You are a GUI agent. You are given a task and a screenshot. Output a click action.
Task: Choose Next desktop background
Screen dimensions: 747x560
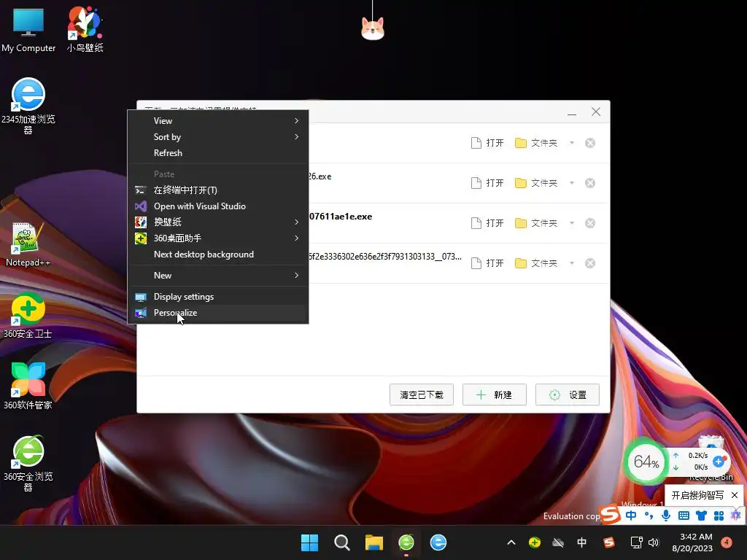[217, 254]
